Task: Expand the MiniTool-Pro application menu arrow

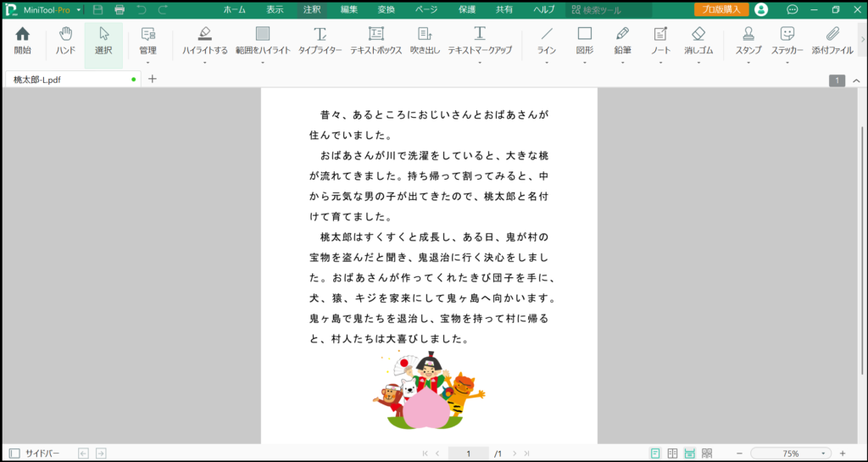Action: [x=79, y=10]
